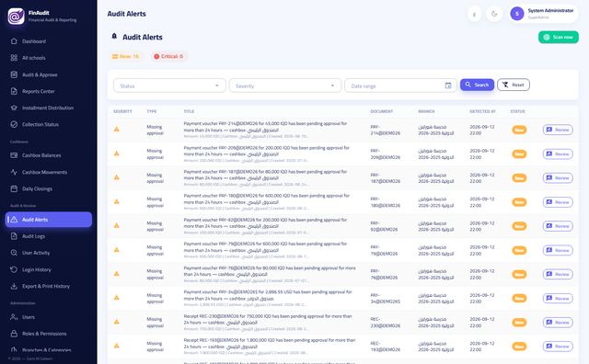Click the Critical: 0 counter badge
This screenshot has height=364, width=589.
pos(168,56)
